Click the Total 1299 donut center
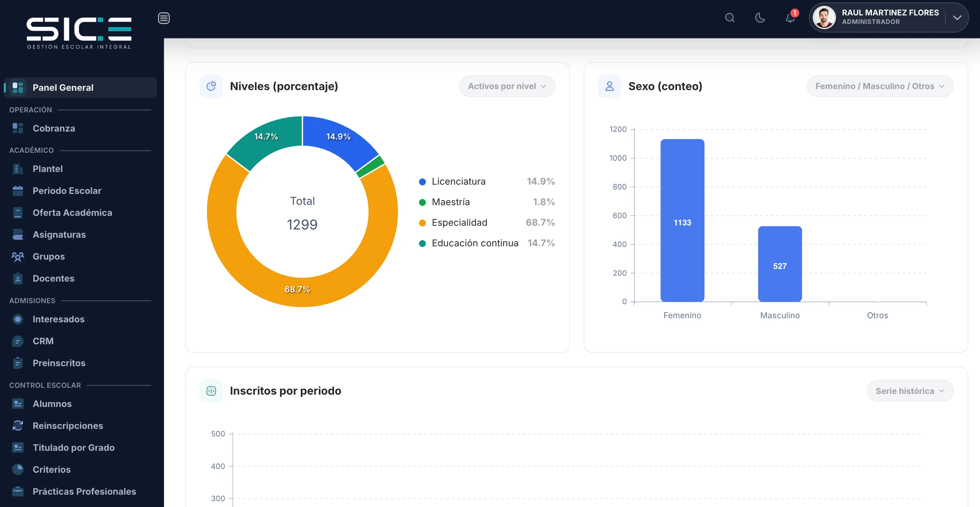 pos(302,213)
